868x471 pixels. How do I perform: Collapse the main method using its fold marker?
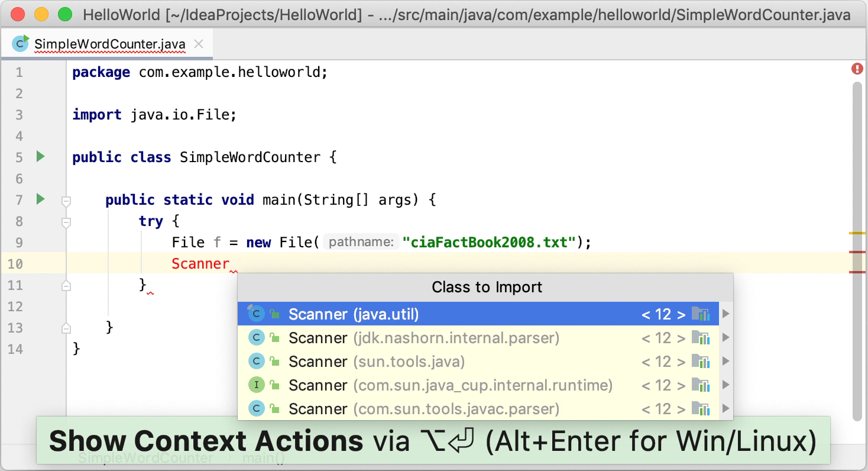[66, 201]
